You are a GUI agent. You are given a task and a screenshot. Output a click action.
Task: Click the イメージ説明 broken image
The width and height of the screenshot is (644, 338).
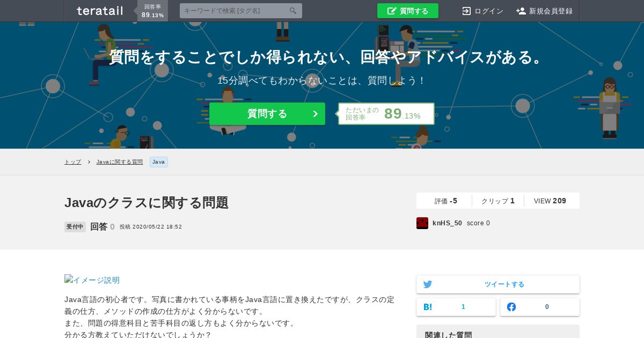[x=92, y=280]
